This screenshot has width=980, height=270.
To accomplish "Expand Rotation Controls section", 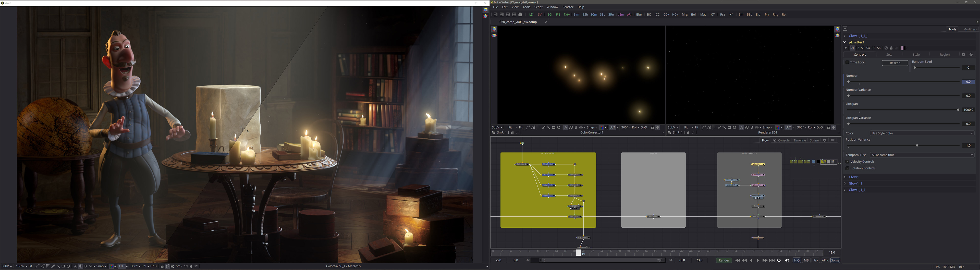I will pyautogui.click(x=847, y=168).
